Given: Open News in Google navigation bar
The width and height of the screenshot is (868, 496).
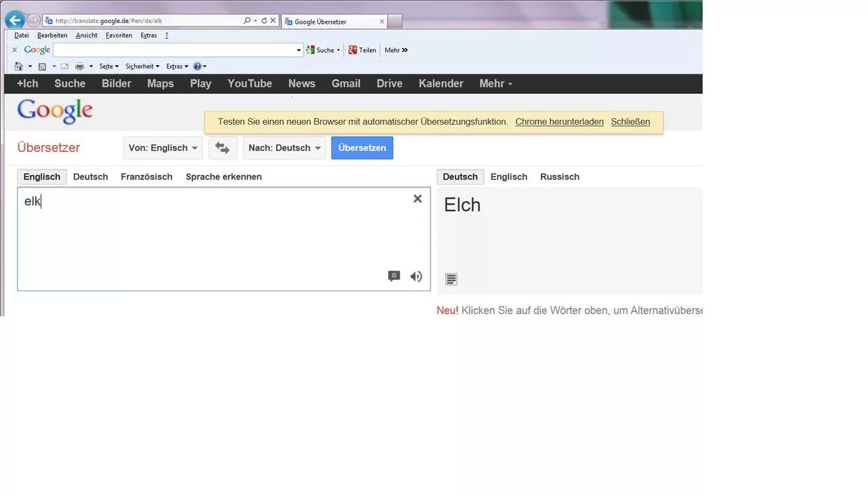Looking at the screenshot, I should (302, 83).
